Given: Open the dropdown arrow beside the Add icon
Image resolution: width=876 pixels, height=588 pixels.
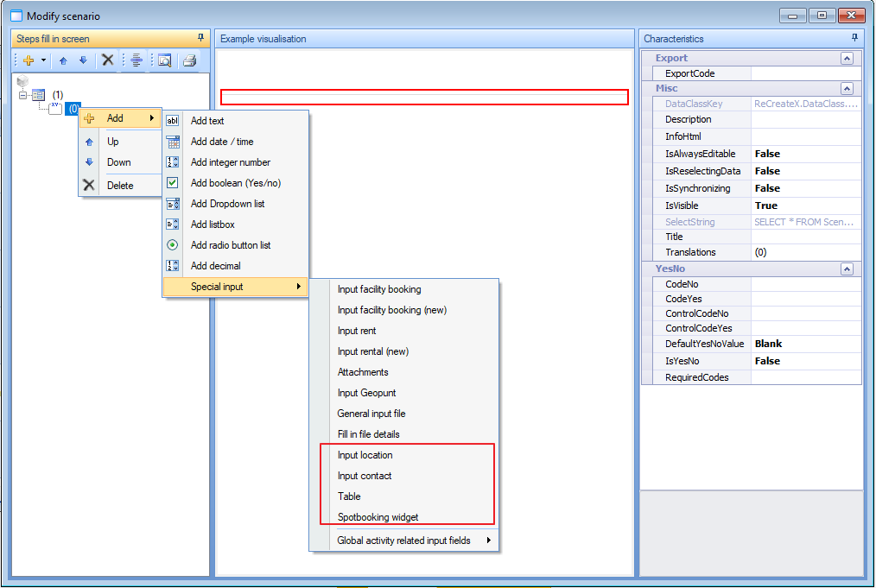Looking at the screenshot, I should tap(43, 60).
